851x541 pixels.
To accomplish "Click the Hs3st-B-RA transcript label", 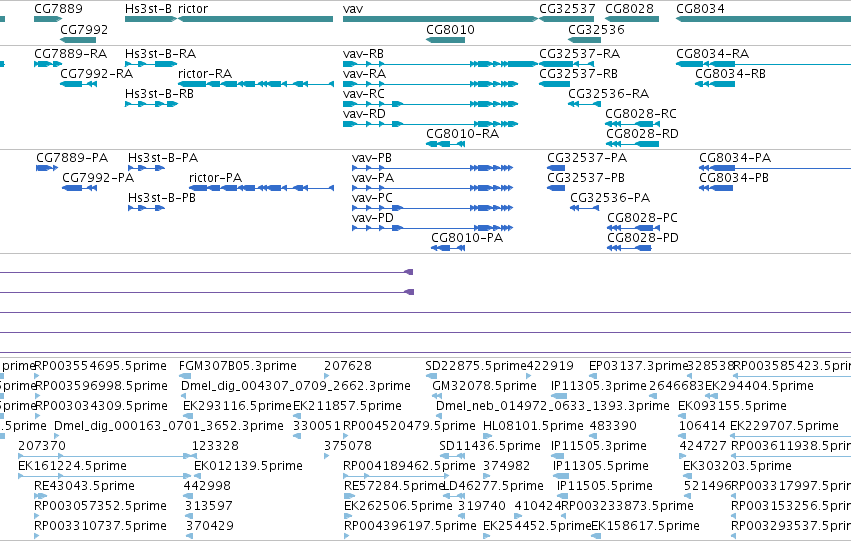I will [160, 54].
